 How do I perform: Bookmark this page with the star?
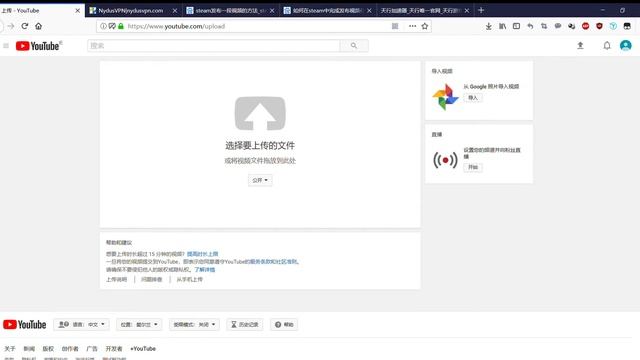pos(425,26)
